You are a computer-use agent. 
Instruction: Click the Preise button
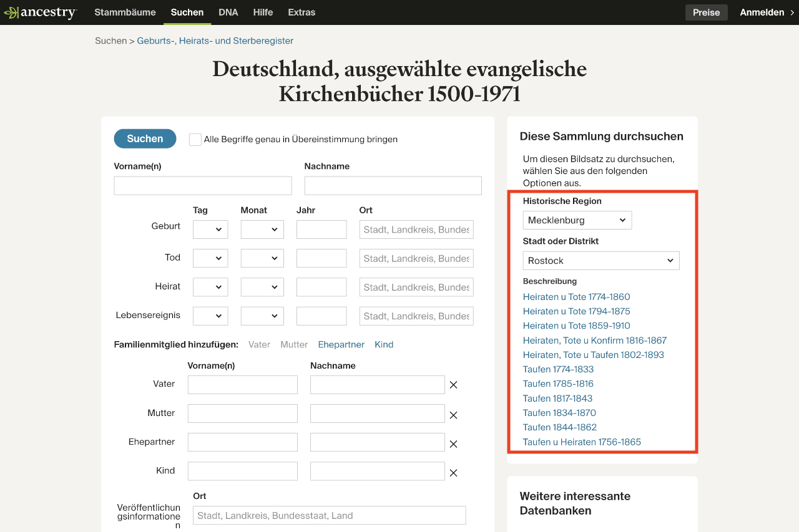tap(706, 12)
